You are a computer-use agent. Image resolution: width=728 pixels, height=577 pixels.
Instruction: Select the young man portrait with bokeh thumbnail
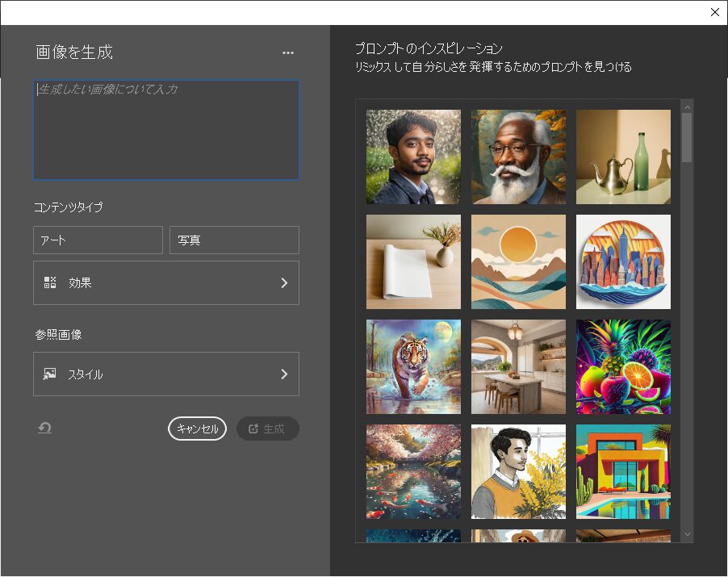coord(414,157)
